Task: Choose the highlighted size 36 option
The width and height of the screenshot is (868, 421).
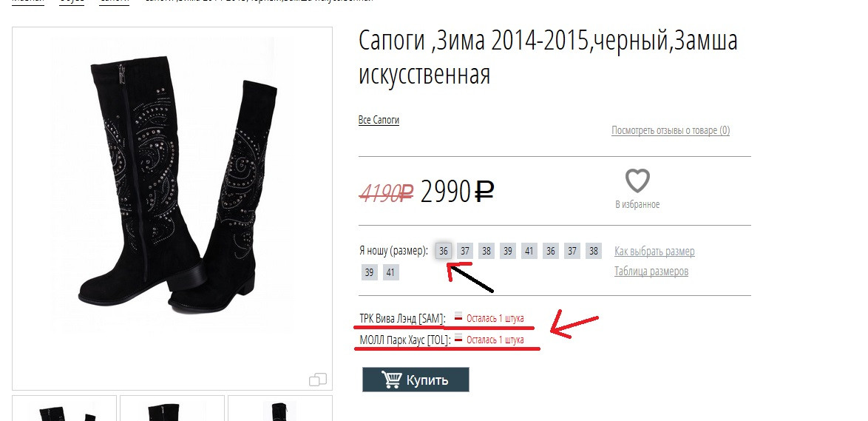Action: [x=444, y=251]
